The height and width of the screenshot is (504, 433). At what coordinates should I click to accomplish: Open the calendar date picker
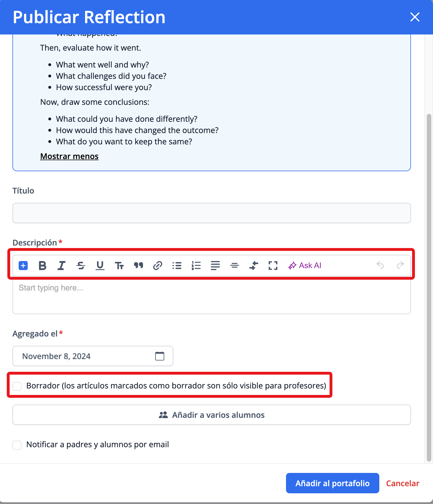click(x=160, y=356)
